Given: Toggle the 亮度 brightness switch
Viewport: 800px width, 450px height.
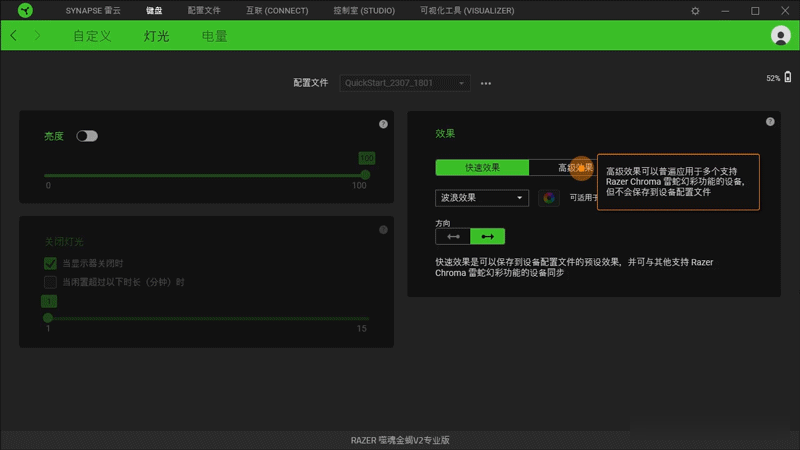Looking at the screenshot, I should pos(87,136).
